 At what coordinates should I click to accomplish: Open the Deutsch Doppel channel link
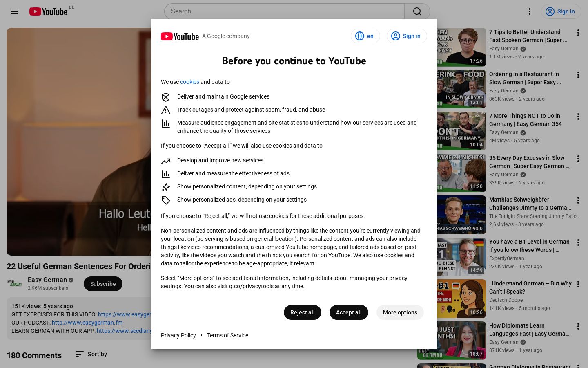pos(506,300)
